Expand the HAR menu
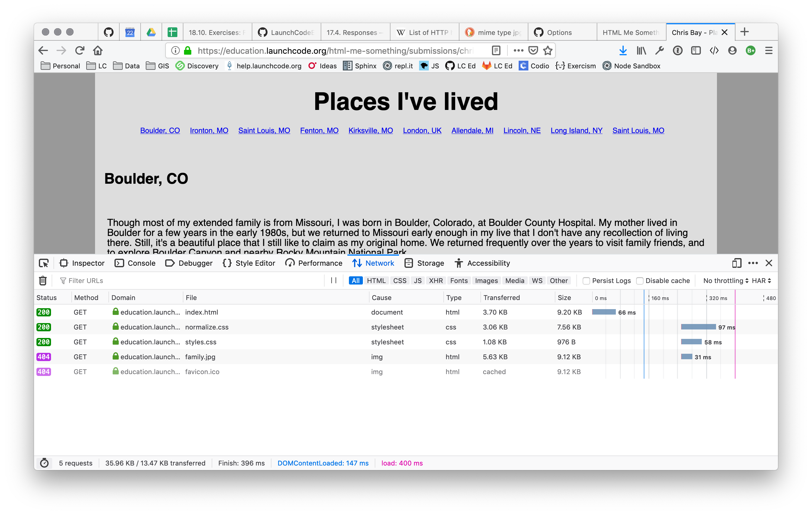The height and width of the screenshot is (515, 812). click(761, 281)
